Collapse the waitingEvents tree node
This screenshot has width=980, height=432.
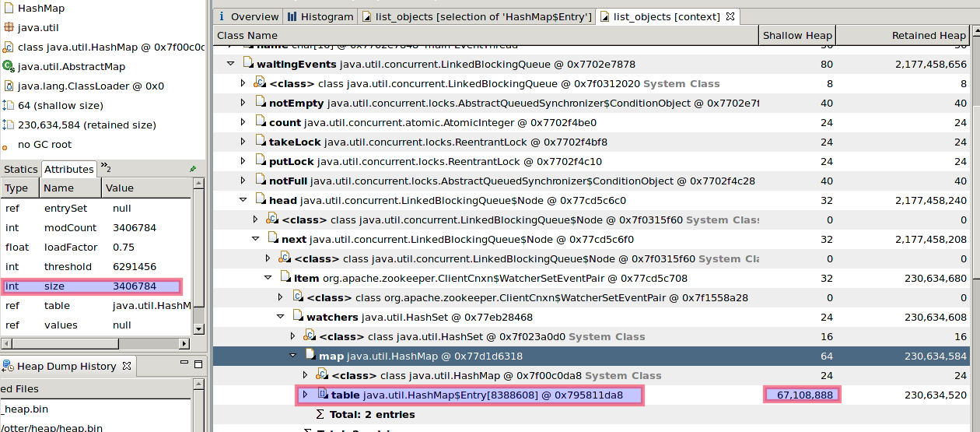pos(230,64)
